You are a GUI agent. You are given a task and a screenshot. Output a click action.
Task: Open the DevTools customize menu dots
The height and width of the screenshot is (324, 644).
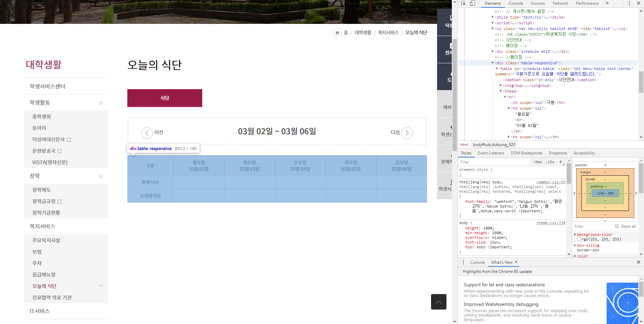pyautogui.click(x=629, y=3)
